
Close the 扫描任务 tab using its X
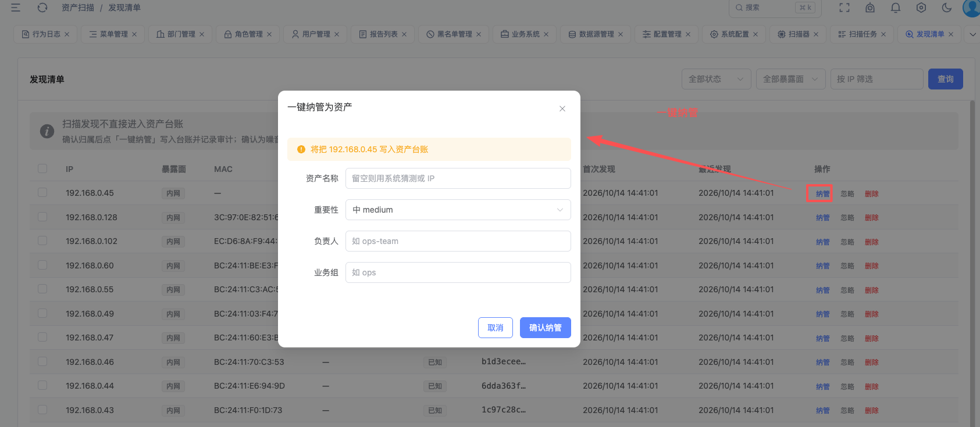click(883, 34)
